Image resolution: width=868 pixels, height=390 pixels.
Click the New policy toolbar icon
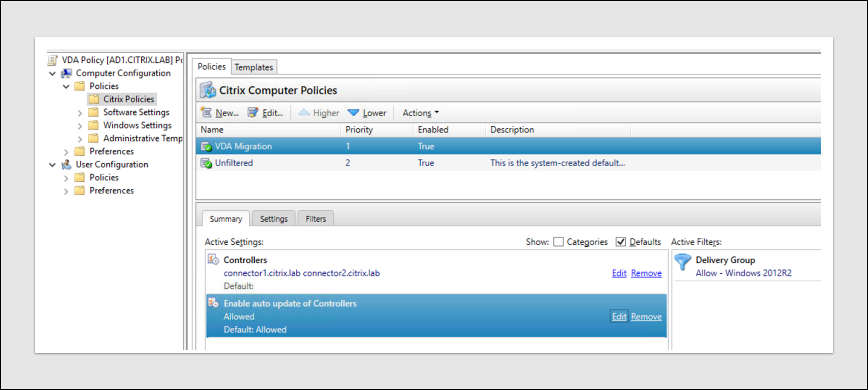(x=207, y=113)
